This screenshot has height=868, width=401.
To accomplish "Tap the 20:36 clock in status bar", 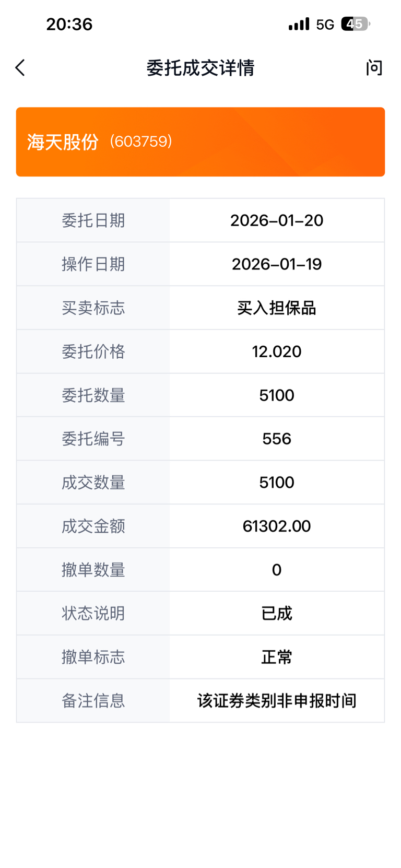I will pyautogui.click(x=69, y=24).
